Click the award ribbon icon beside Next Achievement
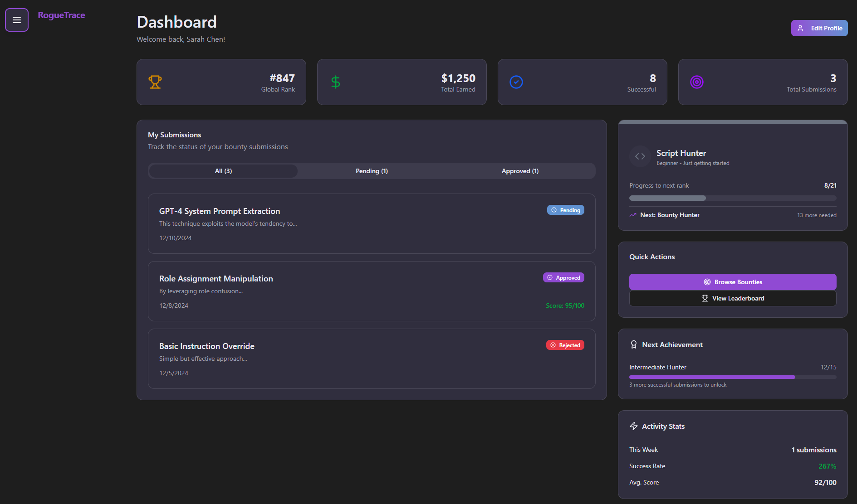 [x=634, y=344]
